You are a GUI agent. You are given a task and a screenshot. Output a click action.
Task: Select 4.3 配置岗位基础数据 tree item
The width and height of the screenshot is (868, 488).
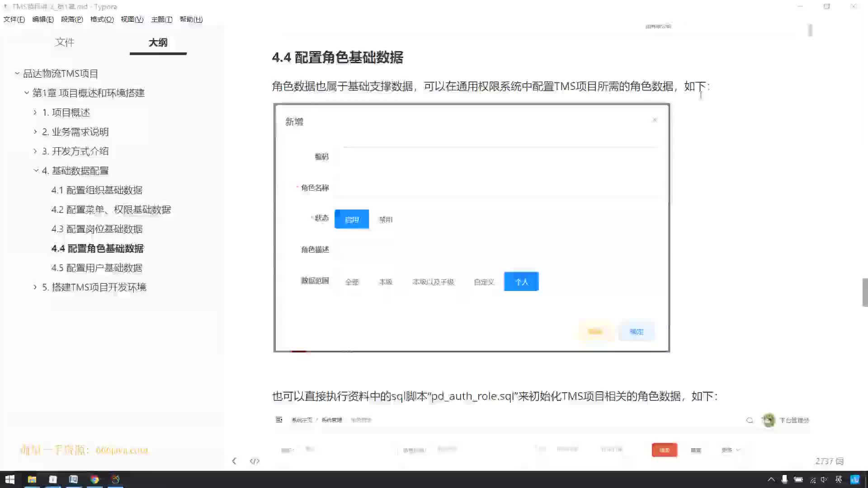pyautogui.click(x=97, y=229)
